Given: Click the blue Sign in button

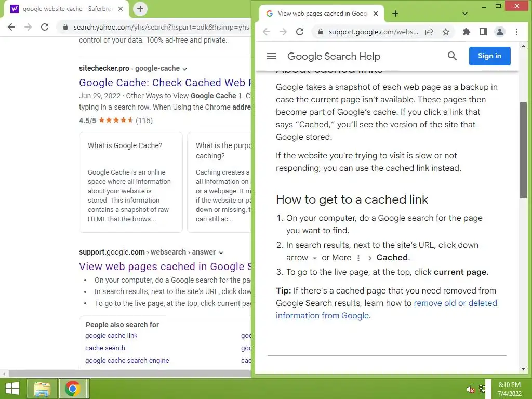Looking at the screenshot, I should click(x=489, y=56).
